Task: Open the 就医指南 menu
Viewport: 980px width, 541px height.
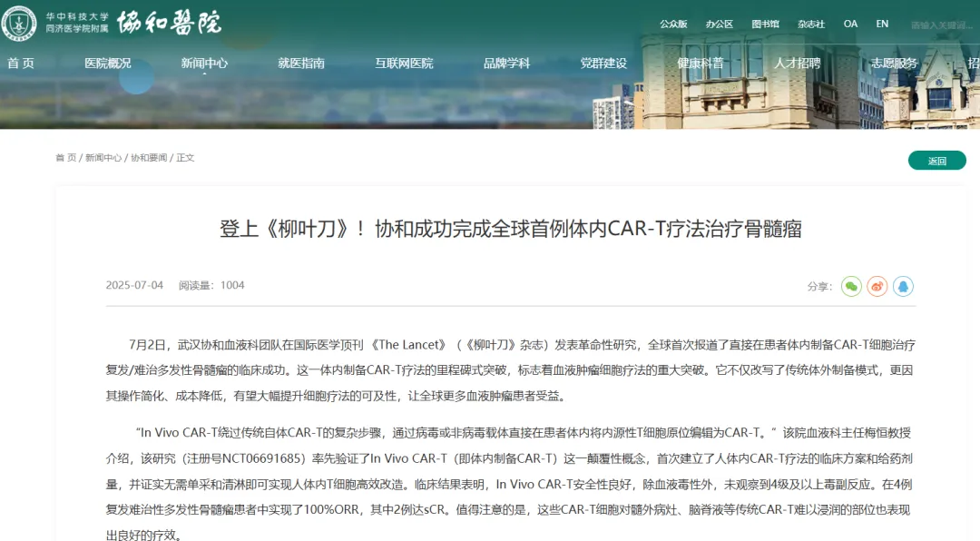Action: pos(301,64)
